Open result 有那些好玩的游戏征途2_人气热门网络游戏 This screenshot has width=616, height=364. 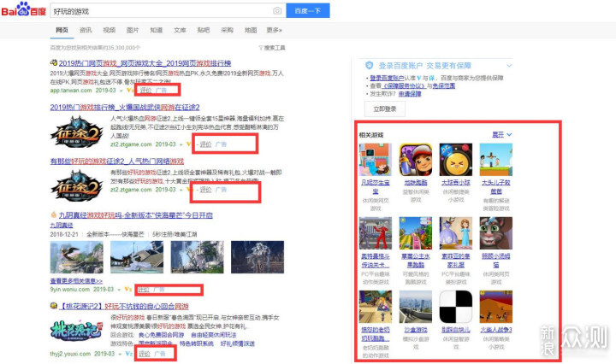[116, 161]
